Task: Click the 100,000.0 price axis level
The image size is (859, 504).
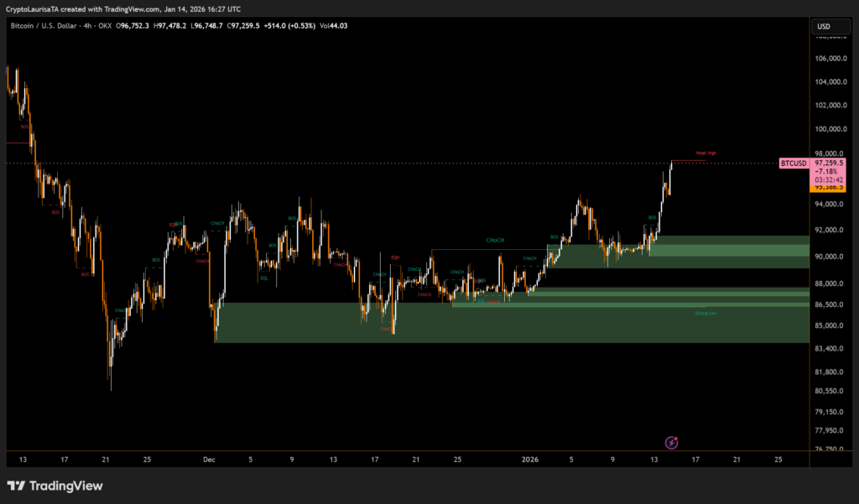Action: 828,129
